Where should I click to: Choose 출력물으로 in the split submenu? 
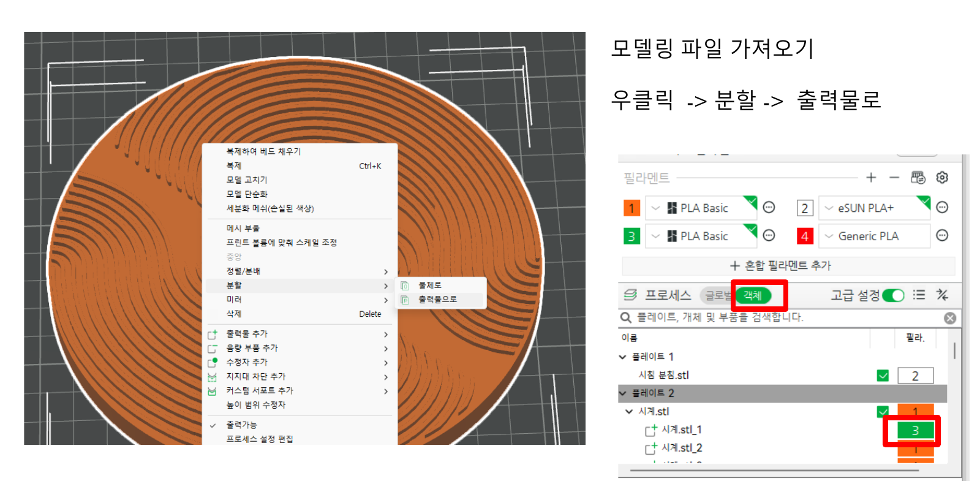442,300
